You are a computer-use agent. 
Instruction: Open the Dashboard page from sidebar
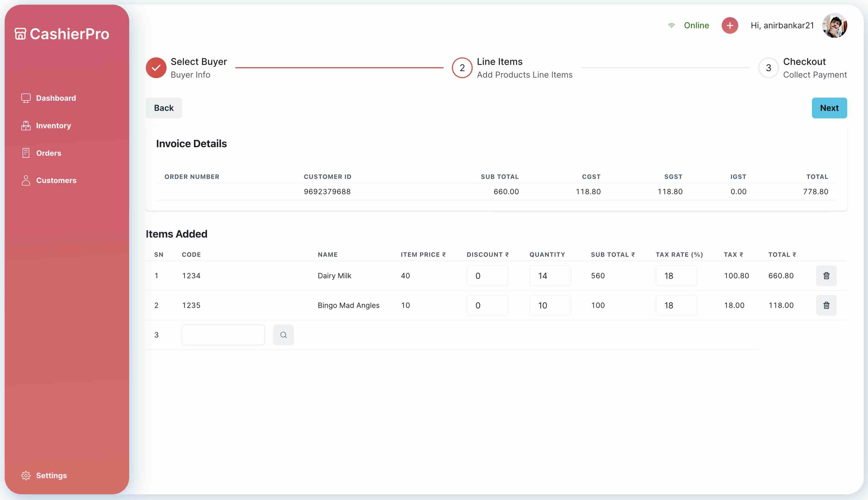[x=56, y=98]
